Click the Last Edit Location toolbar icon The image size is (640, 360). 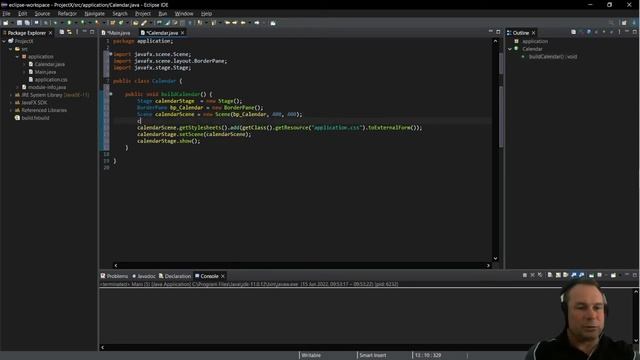tap(235, 23)
